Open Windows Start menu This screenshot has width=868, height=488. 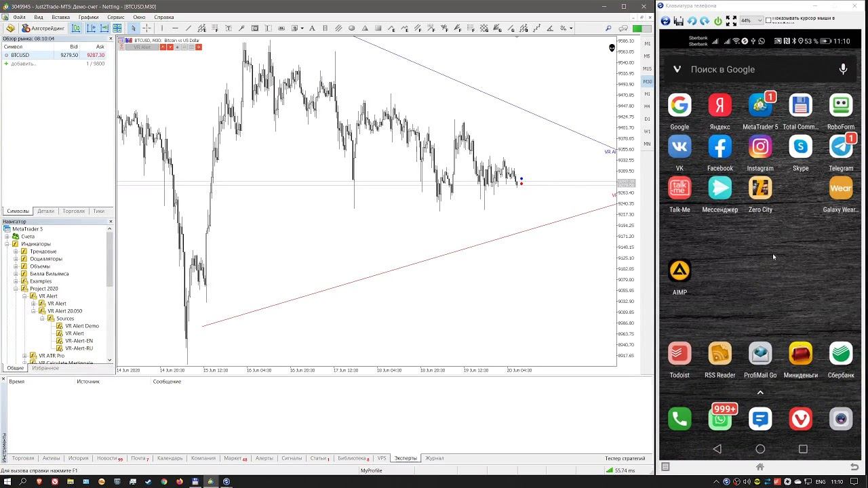click(7, 482)
